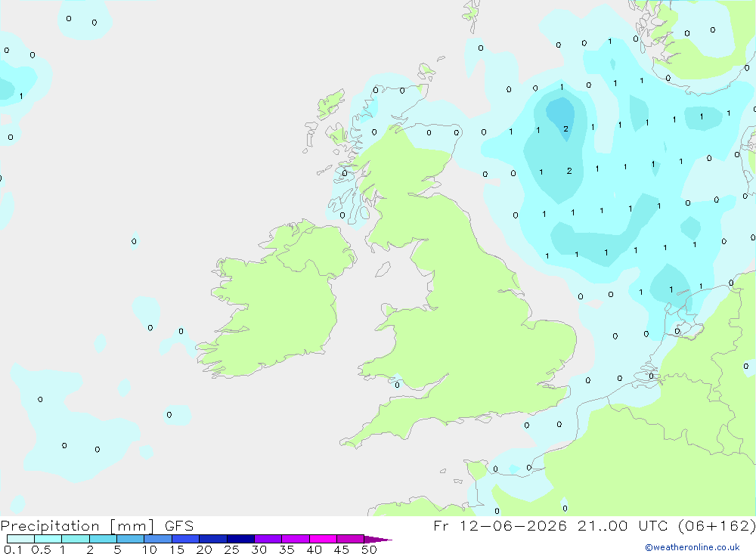The image size is (756, 554).
Task: Click the 0.1–0.5 mm palest cyan legend swatch
Action: pyautogui.click(x=20, y=539)
